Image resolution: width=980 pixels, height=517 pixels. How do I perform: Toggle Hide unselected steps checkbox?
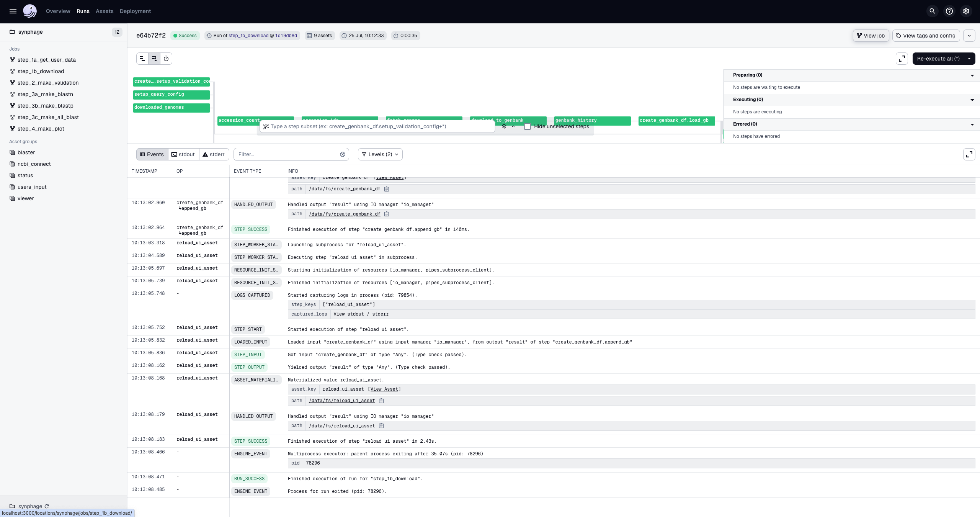(528, 126)
